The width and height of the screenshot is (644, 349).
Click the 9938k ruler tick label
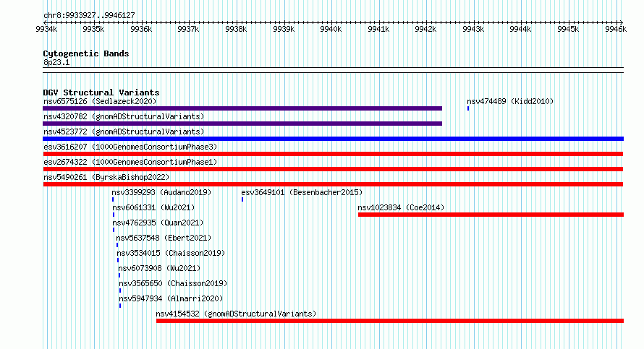[236, 29]
